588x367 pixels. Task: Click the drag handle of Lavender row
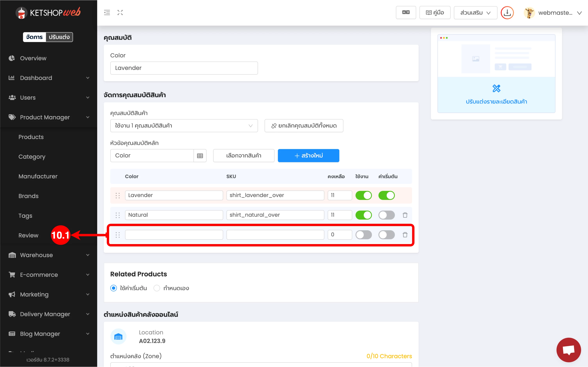[x=118, y=195]
